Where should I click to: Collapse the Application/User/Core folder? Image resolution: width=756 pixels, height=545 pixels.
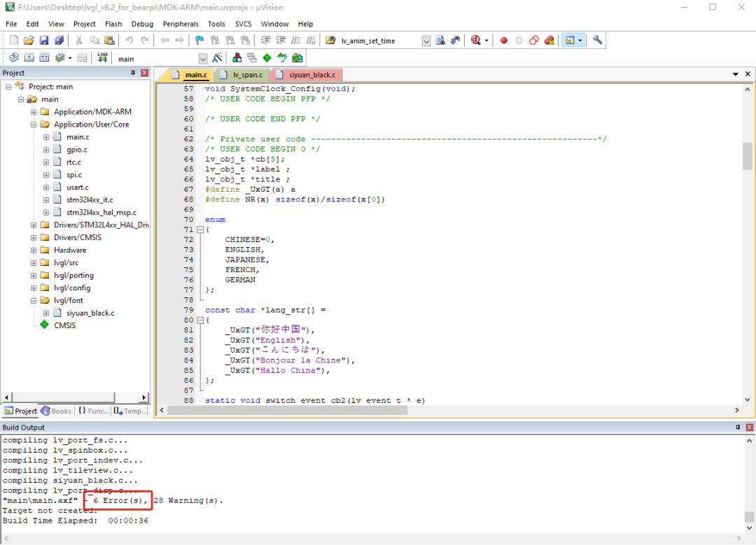[x=34, y=125]
